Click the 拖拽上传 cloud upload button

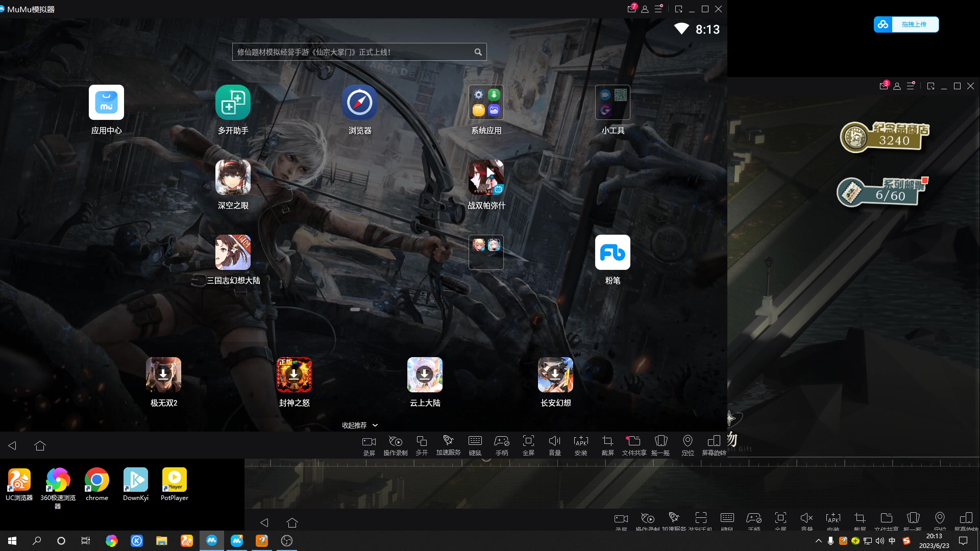[906, 24]
